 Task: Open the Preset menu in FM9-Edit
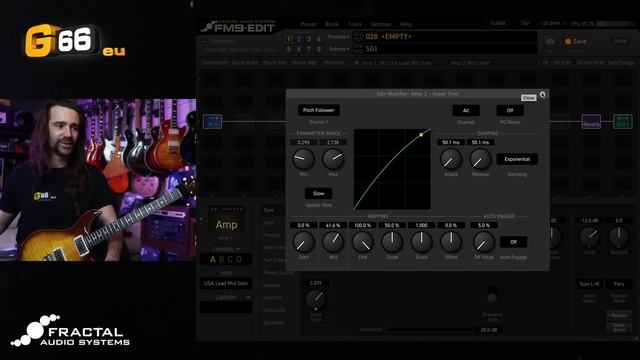click(x=308, y=24)
